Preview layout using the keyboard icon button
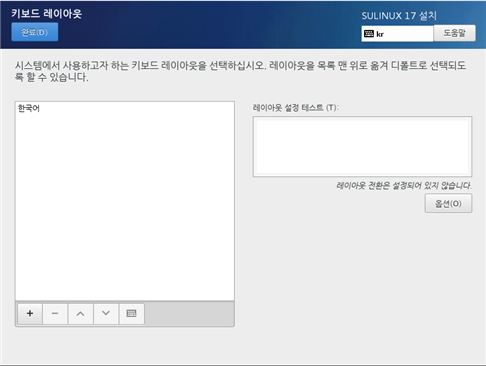486x366 pixels. pyautogui.click(x=132, y=314)
